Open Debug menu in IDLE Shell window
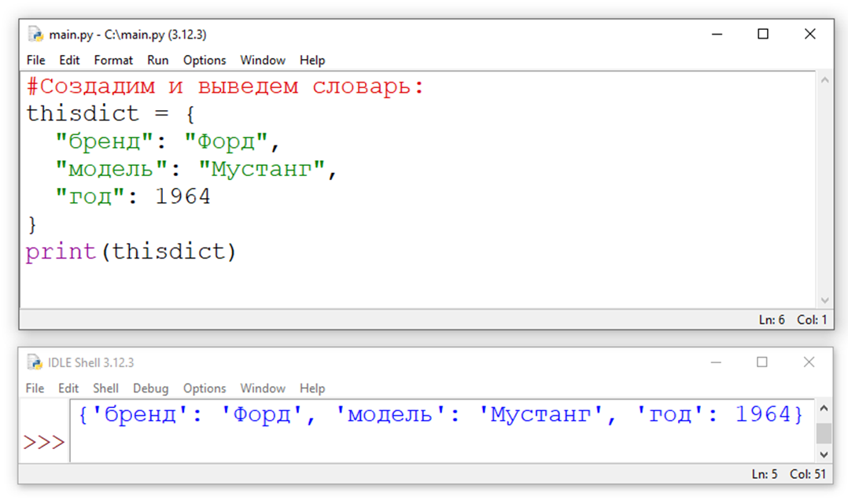 pos(150,388)
